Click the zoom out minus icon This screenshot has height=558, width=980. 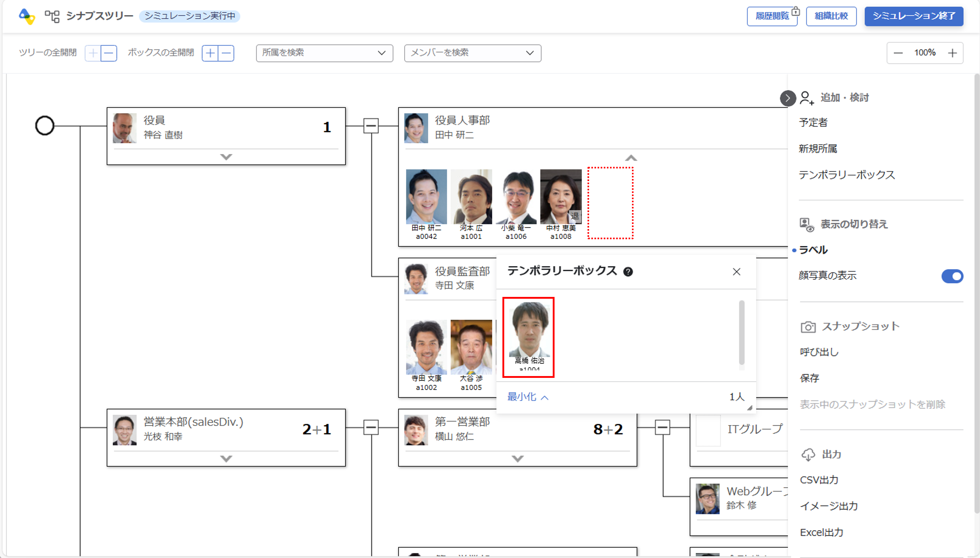click(x=898, y=53)
